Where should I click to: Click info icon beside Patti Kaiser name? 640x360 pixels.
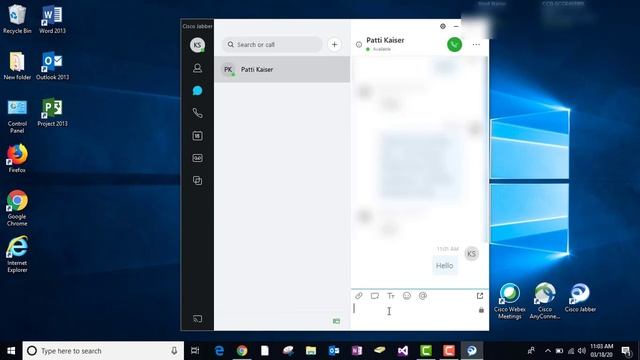click(359, 44)
